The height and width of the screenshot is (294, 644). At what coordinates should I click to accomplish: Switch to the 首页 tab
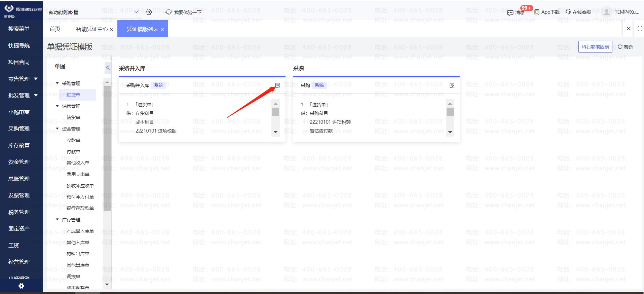(55, 29)
